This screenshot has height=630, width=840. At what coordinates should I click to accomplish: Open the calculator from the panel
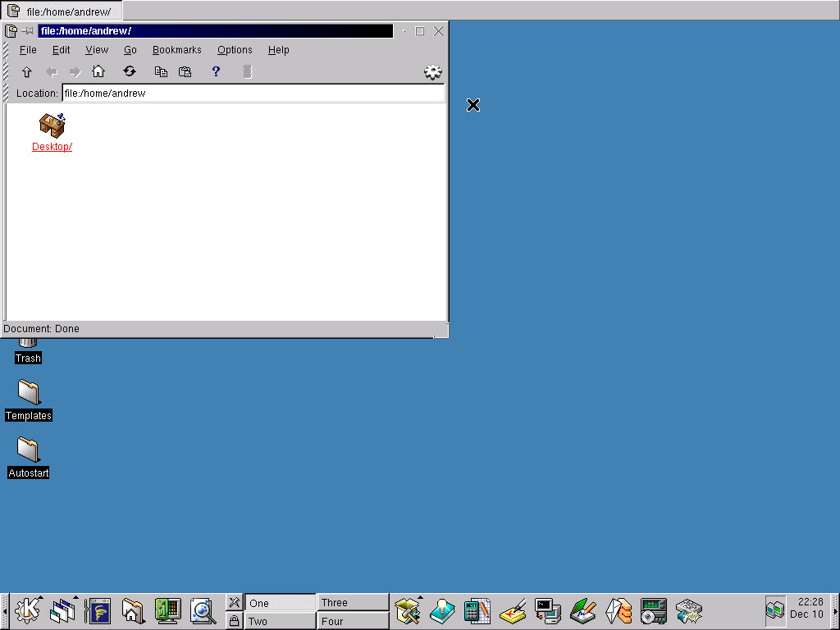point(477,610)
